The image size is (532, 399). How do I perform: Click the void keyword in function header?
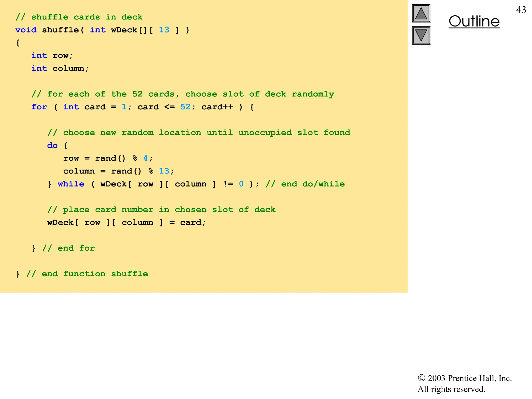click(26, 30)
